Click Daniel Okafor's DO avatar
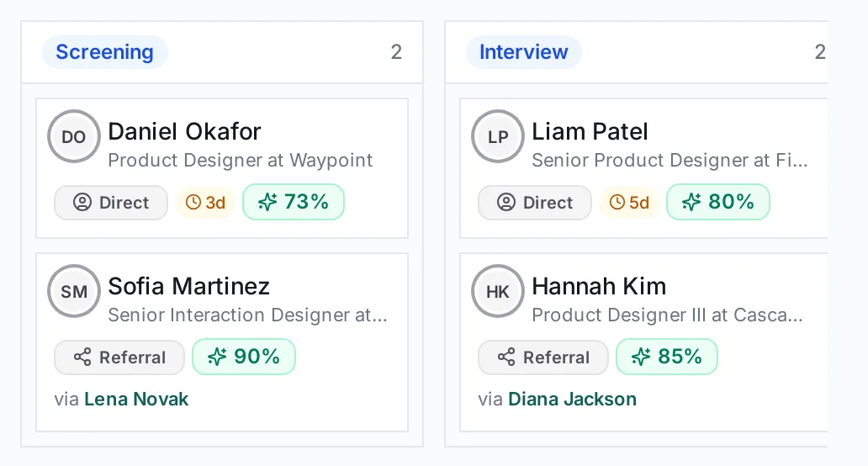Image resolution: width=868 pixels, height=466 pixels. coord(74,136)
